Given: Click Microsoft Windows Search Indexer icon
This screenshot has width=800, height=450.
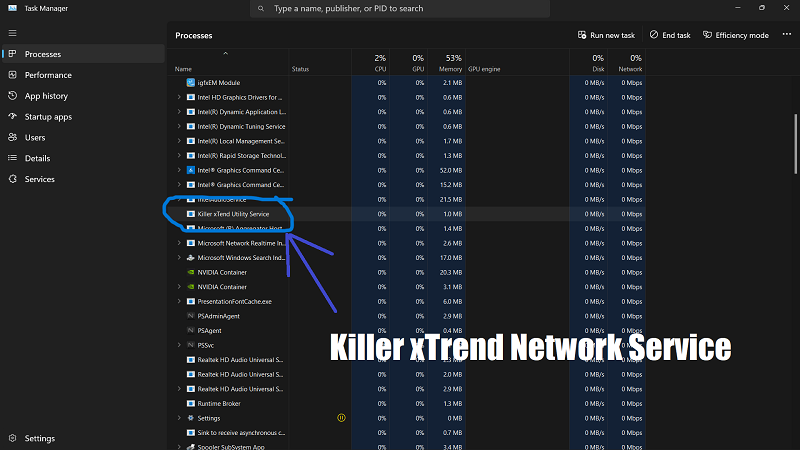Looking at the screenshot, I should (x=191, y=258).
